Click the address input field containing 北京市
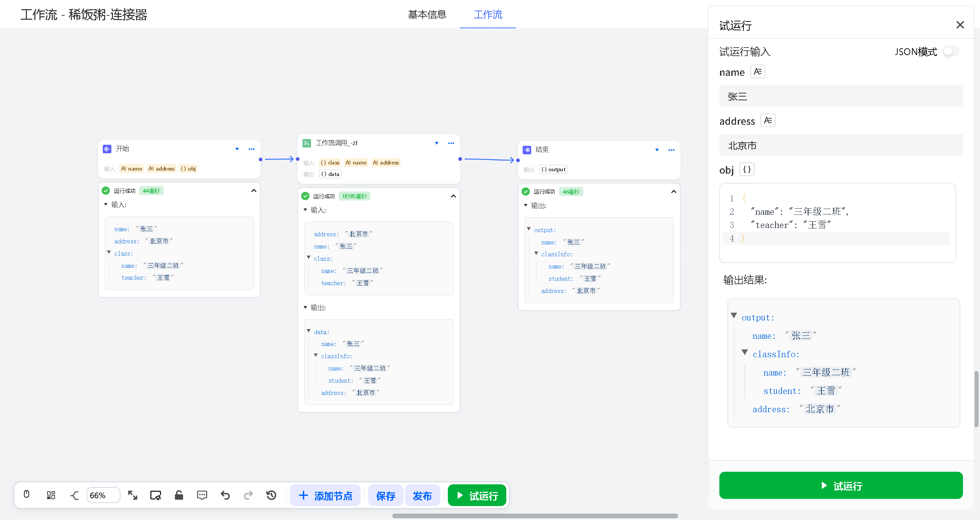Viewport: 980px width, 520px height. coord(840,145)
